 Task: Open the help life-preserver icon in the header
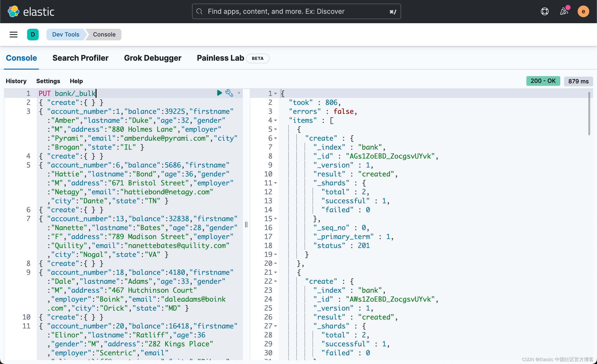tap(545, 11)
